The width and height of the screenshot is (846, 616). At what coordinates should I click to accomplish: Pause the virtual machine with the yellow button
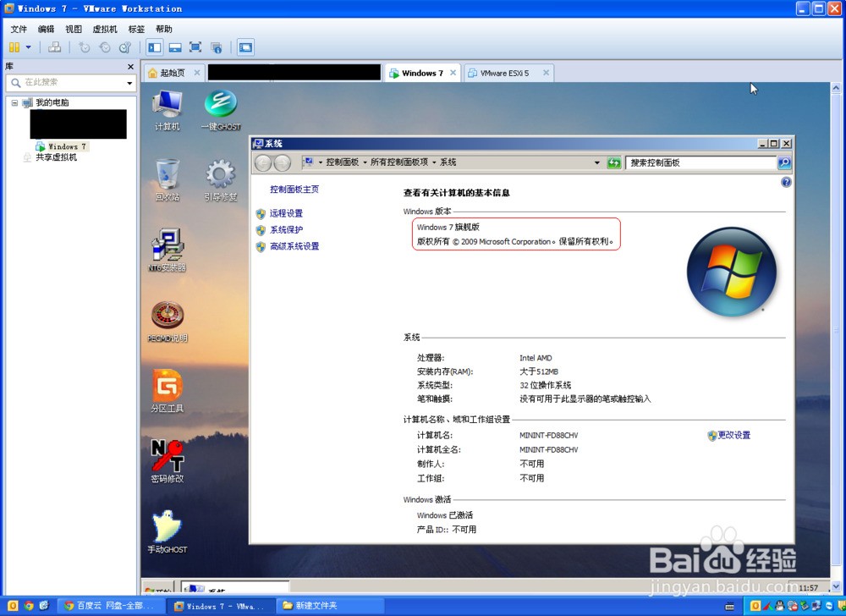click(14, 47)
